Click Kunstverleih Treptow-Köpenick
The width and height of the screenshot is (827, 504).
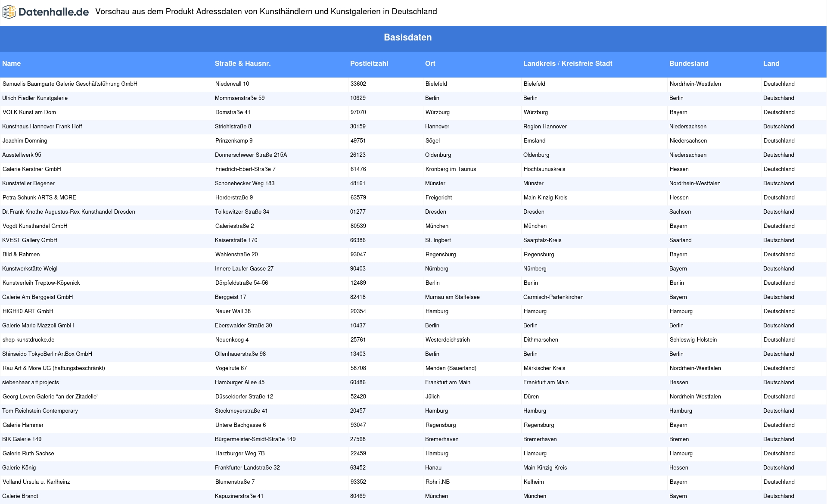pos(41,283)
